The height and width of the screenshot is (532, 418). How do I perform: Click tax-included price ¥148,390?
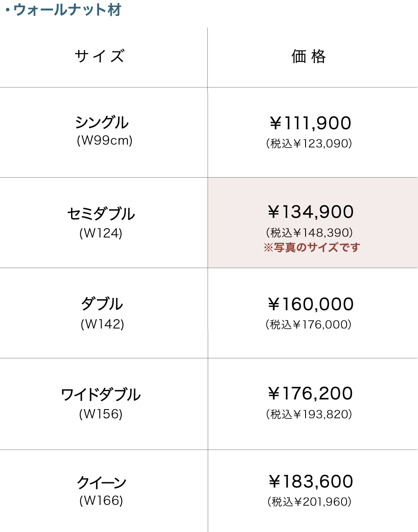point(309,232)
